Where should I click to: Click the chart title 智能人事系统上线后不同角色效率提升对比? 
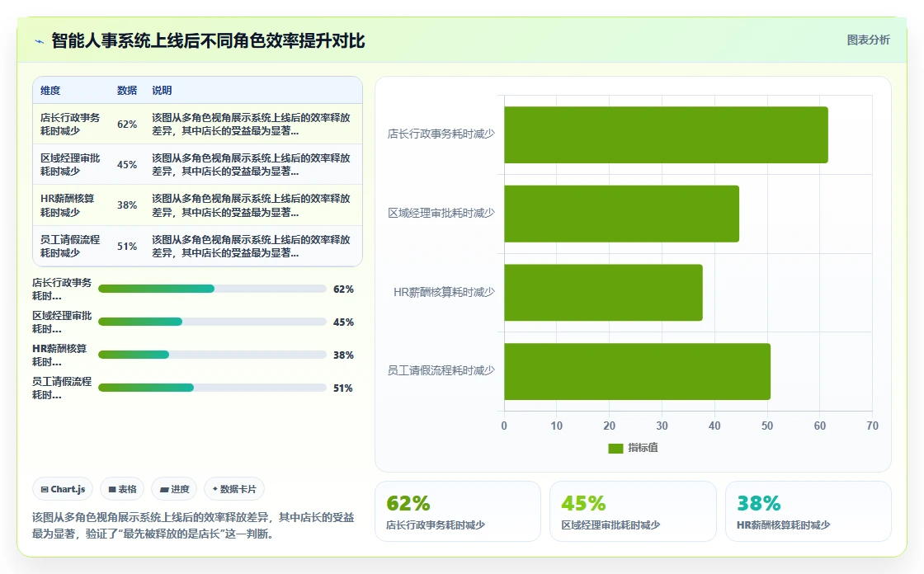click(208, 40)
